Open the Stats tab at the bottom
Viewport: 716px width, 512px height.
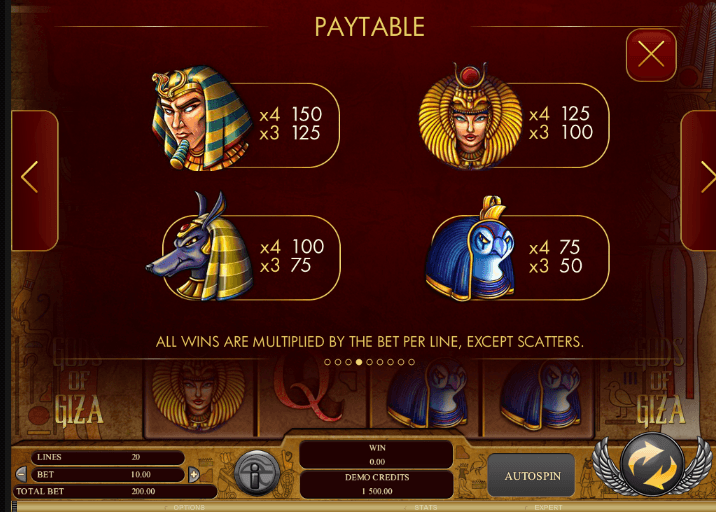pyautogui.click(x=426, y=507)
